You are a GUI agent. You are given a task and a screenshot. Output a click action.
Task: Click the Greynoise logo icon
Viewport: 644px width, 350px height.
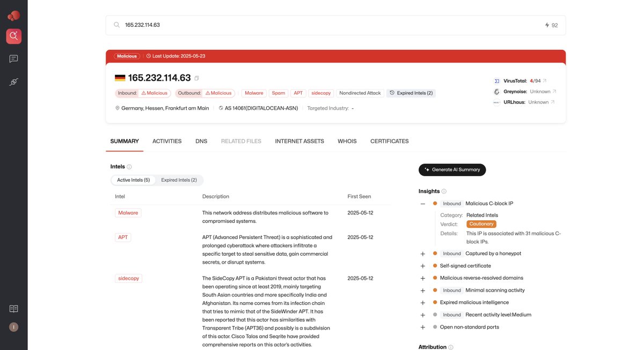[497, 92]
